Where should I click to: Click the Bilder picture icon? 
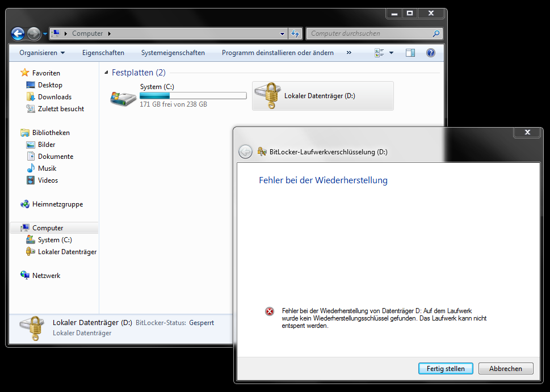click(x=31, y=145)
